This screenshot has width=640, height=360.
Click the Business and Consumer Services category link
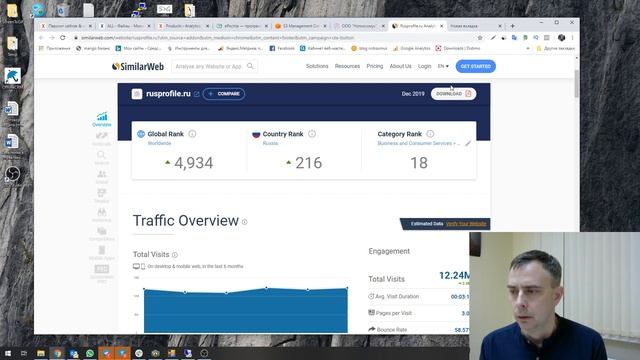[x=418, y=143]
